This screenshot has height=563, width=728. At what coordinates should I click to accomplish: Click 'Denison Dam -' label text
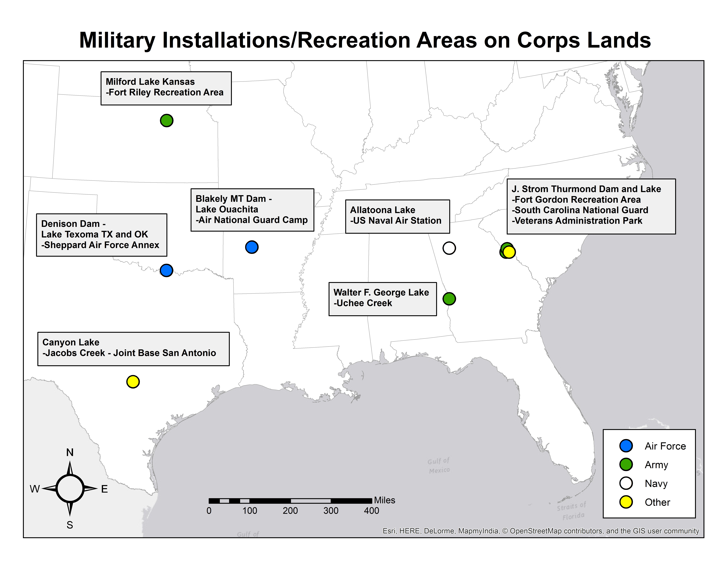tap(73, 224)
